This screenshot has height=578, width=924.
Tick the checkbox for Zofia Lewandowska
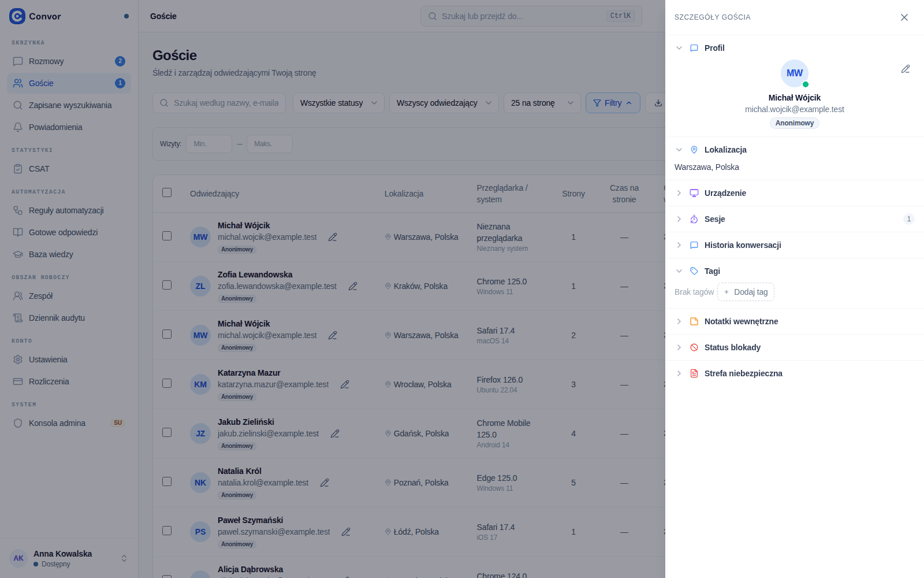[167, 285]
